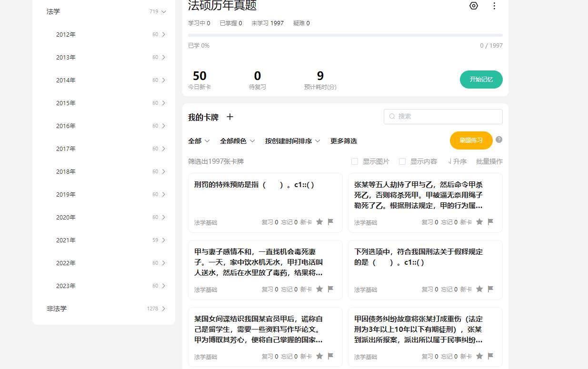Click the 筛选出1997张卡牌 result count
Viewport: 588px width, 369px height.
(x=216, y=161)
